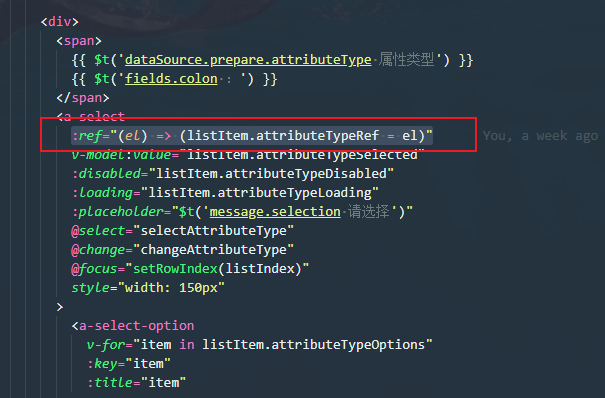Click the :disabled attribute name
This screenshot has height=398, width=605.
coord(106,174)
